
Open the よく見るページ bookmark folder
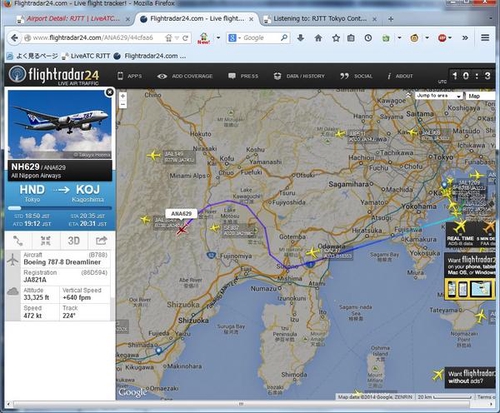(x=33, y=56)
